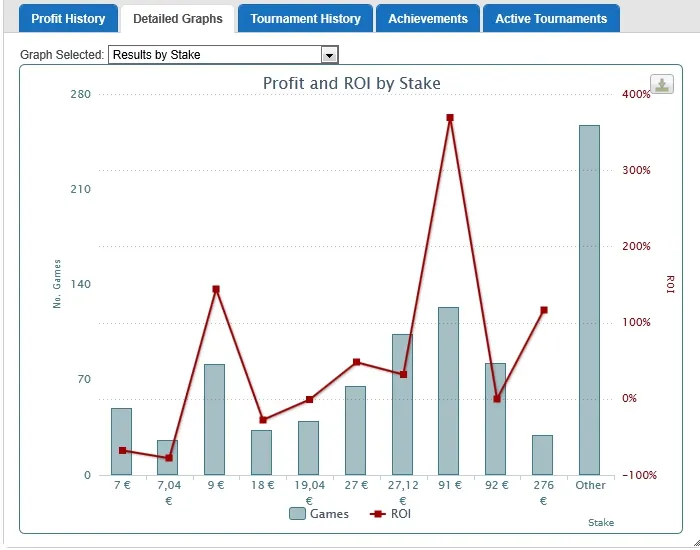700x550 pixels.
Task: Click the 92 € stake bar
Action: click(x=496, y=420)
